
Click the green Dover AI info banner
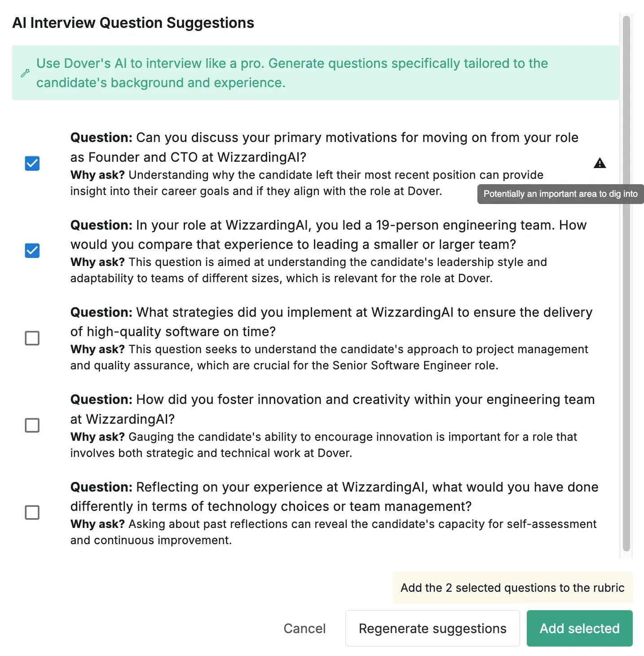click(x=316, y=73)
